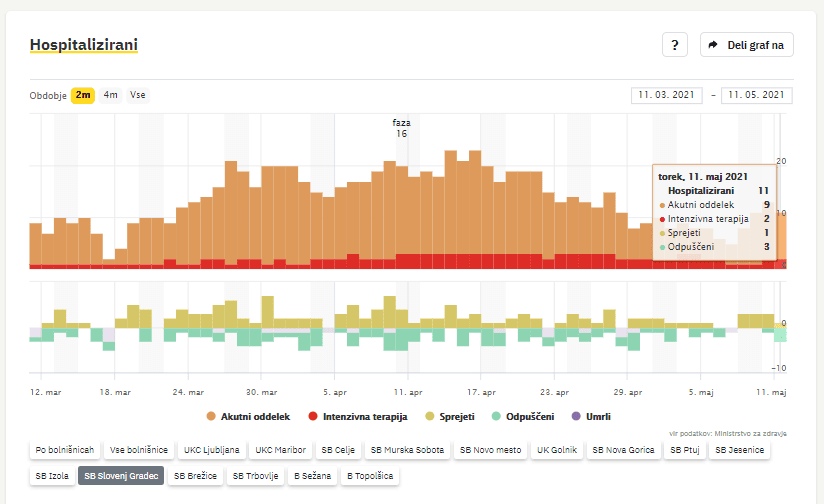
Task: Switch to Po bolnišnicah view
Action: (65, 450)
